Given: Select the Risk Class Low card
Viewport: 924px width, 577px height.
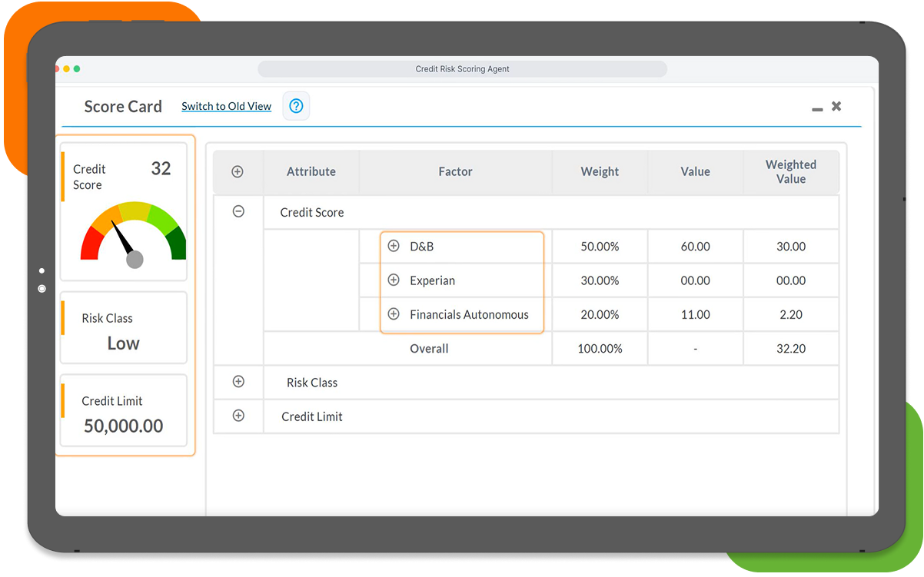Looking at the screenshot, I should pos(123,327).
